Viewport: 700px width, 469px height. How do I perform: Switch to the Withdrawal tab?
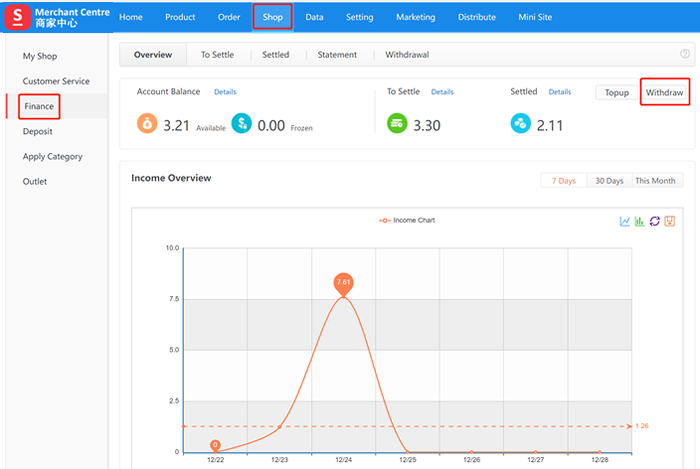pos(406,55)
